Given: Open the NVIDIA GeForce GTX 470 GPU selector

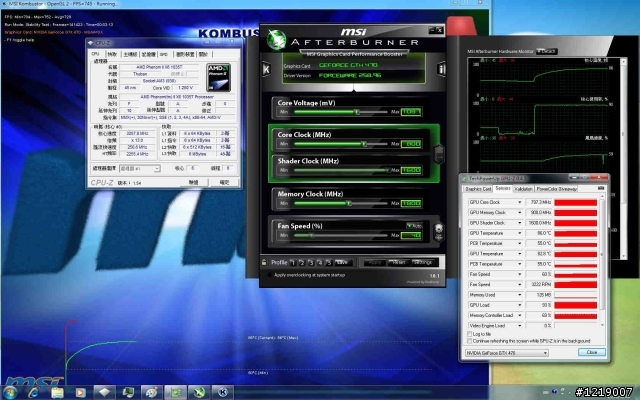Looking at the screenshot, I should coord(506,353).
